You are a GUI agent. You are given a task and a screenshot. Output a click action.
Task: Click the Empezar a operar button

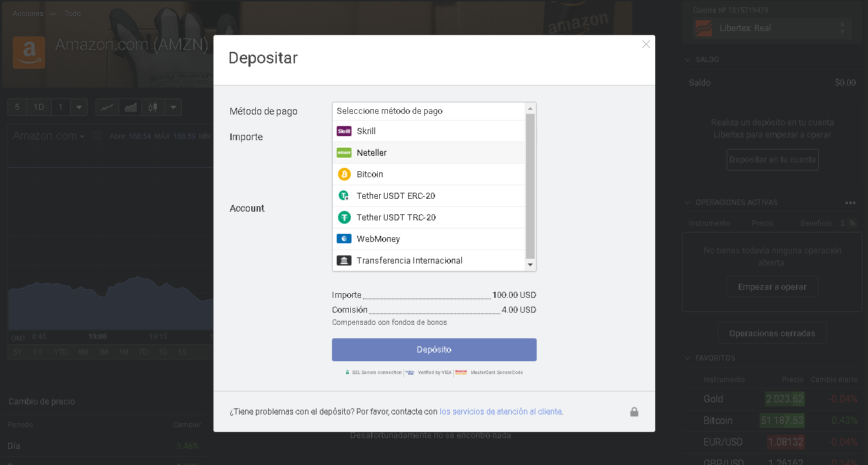(x=772, y=287)
